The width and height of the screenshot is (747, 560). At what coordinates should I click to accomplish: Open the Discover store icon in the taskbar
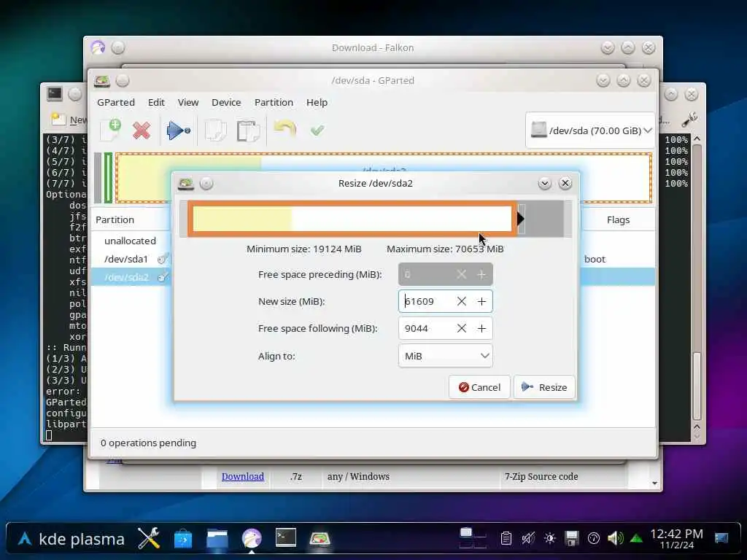tap(183, 539)
